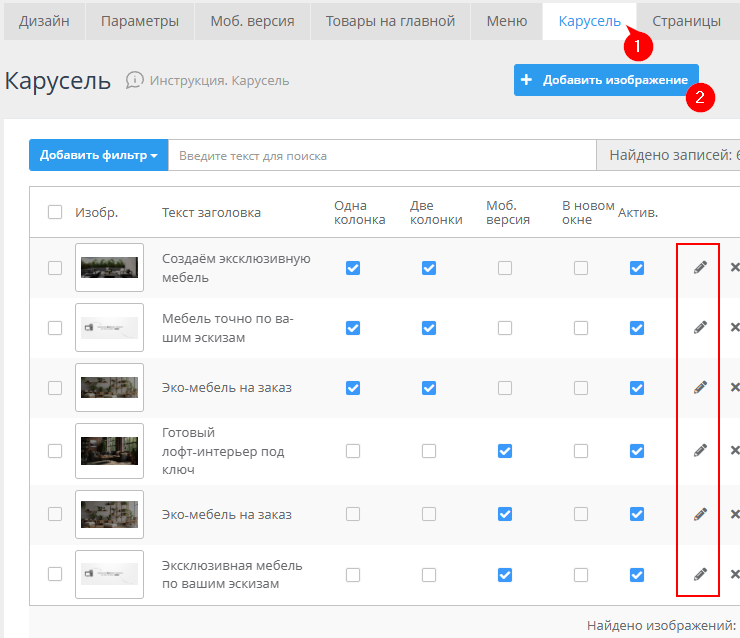Open thumbnail of 'Создаём эксклюзивную мебель' slide
740x638 pixels.
(x=109, y=268)
